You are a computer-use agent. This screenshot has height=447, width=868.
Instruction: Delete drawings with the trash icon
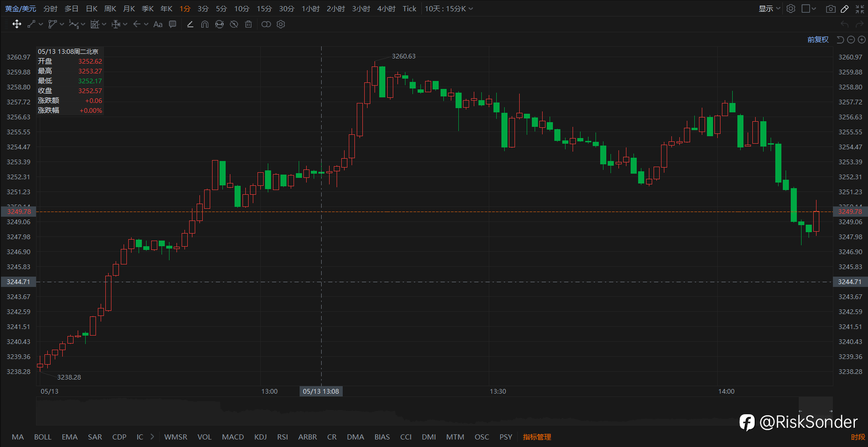click(249, 24)
